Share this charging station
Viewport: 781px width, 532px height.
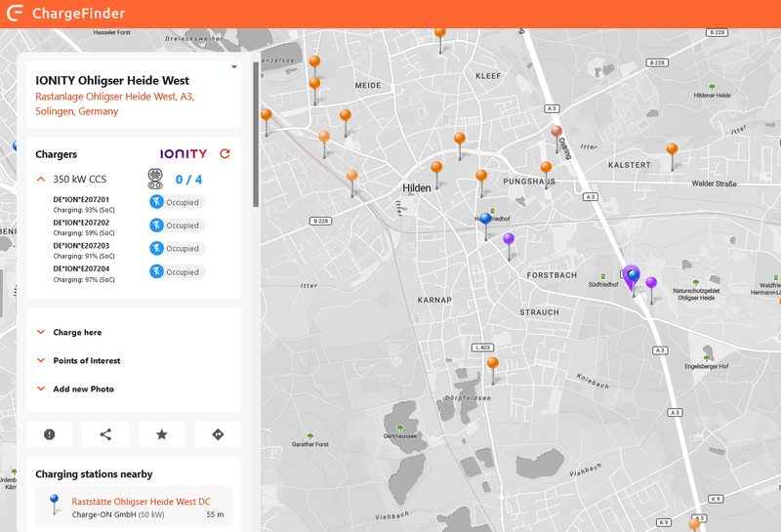[x=105, y=434]
